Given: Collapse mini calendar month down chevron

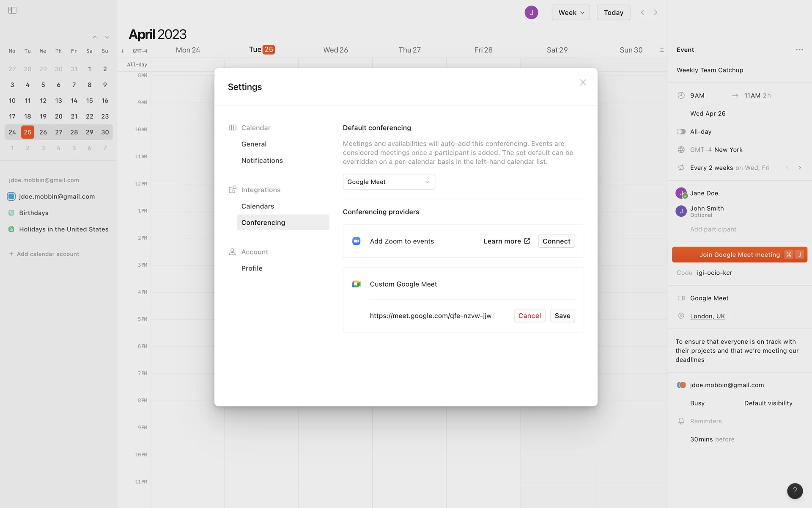Looking at the screenshot, I should click(107, 38).
